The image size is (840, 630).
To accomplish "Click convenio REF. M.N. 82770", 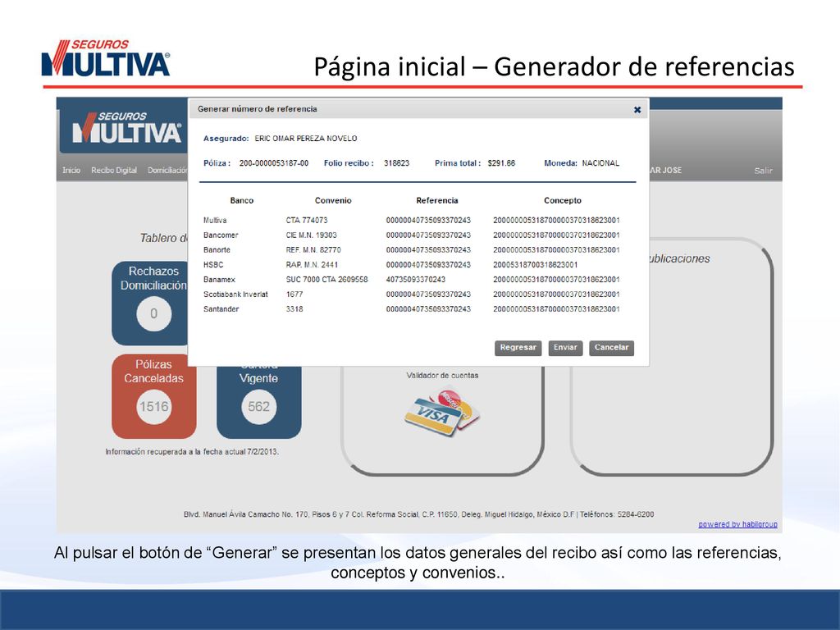I will (313, 250).
